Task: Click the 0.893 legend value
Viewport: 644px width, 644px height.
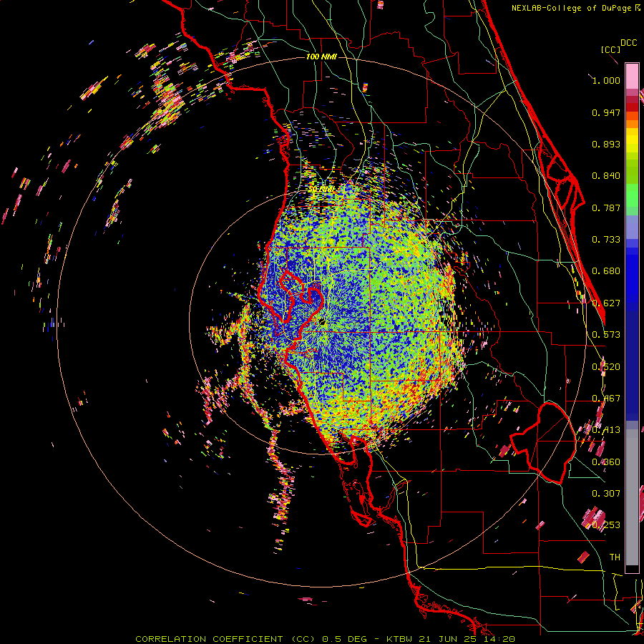Action: [x=606, y=144]
